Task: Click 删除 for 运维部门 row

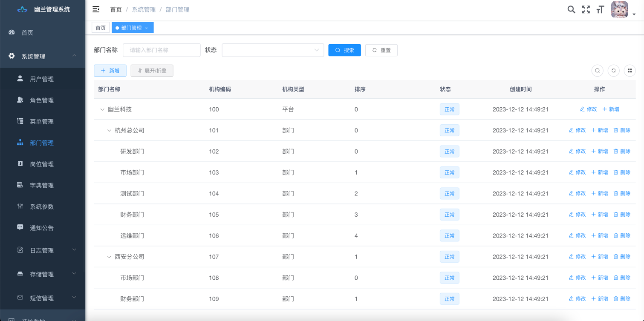Action: (x=622, y=235)
